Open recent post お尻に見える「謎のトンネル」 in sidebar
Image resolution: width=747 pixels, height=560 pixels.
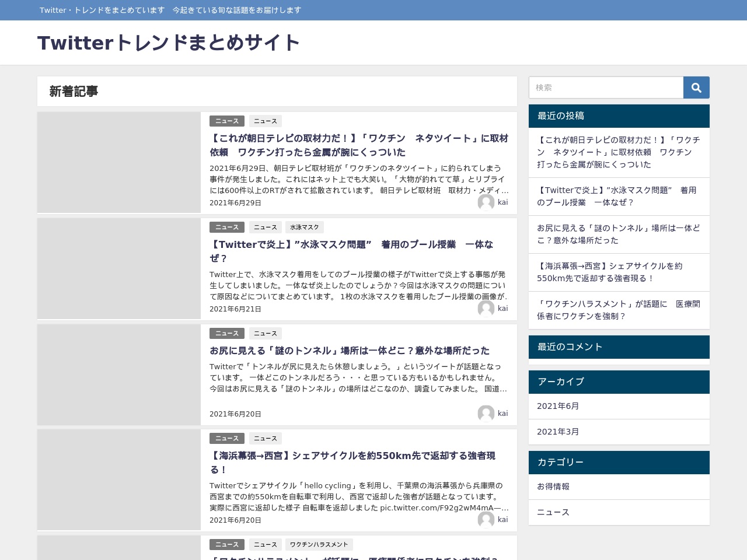(x=619, y=235)
